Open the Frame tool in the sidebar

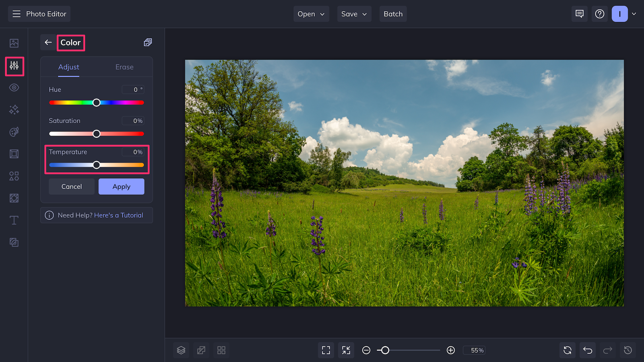click(14, 154)
